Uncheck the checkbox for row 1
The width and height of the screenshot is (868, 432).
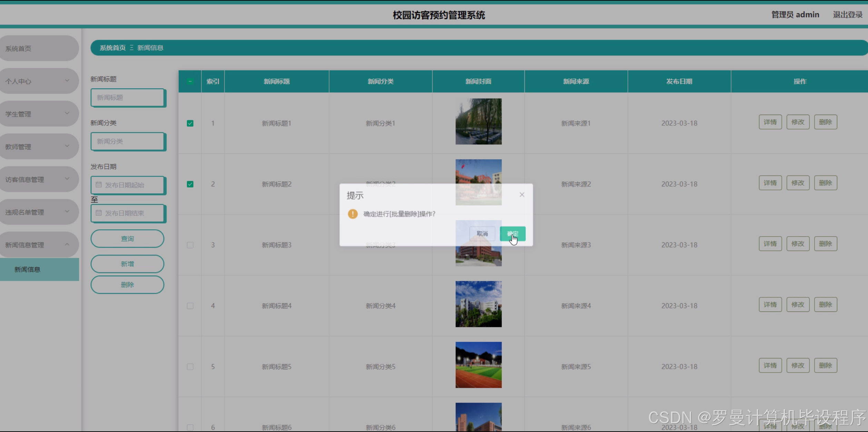[190, 123]
